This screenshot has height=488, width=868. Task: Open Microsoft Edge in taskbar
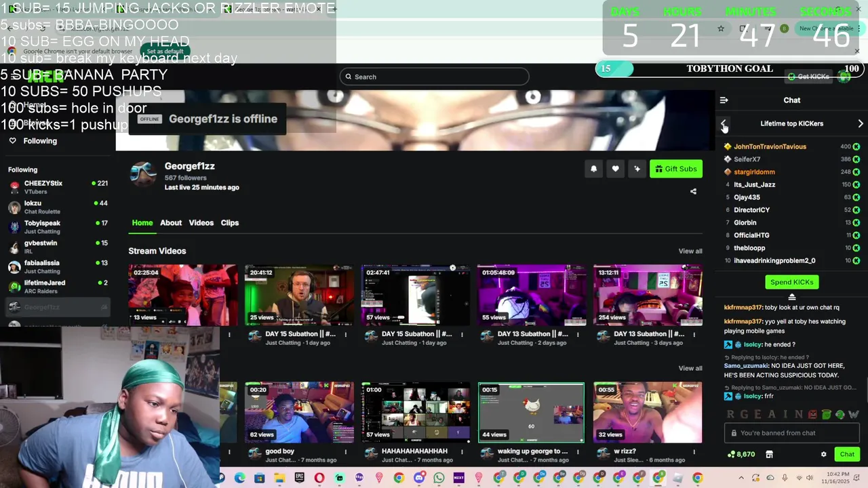[x=239, y=478]
